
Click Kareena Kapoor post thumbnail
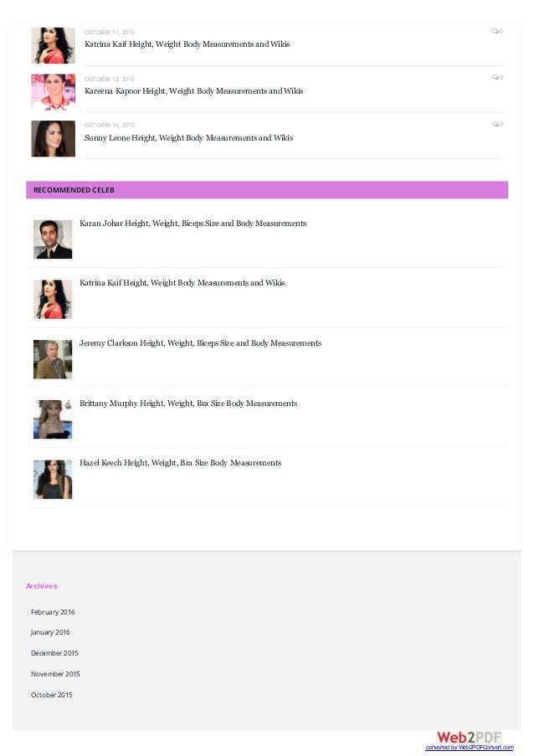53,92
